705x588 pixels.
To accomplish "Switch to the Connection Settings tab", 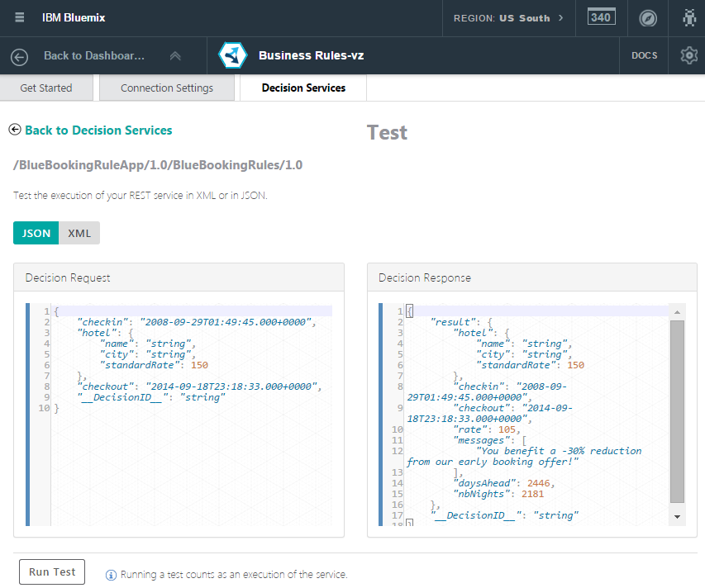I will [x=167, y=88].
